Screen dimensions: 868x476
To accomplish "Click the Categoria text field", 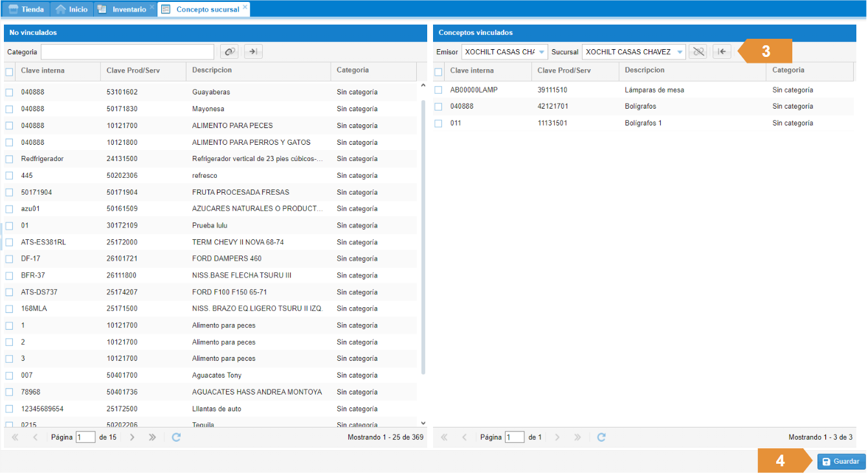I will coord(127,52).
